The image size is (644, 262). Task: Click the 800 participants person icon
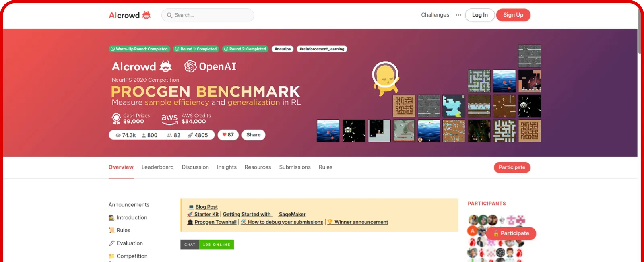(x=144, y=135)
